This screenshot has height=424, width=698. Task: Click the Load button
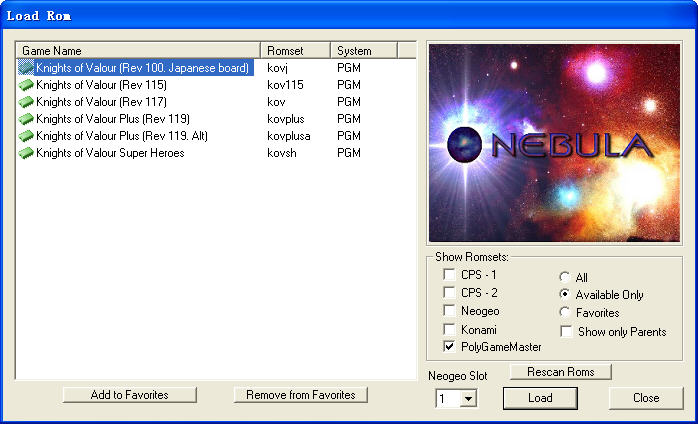pos(540,398)
